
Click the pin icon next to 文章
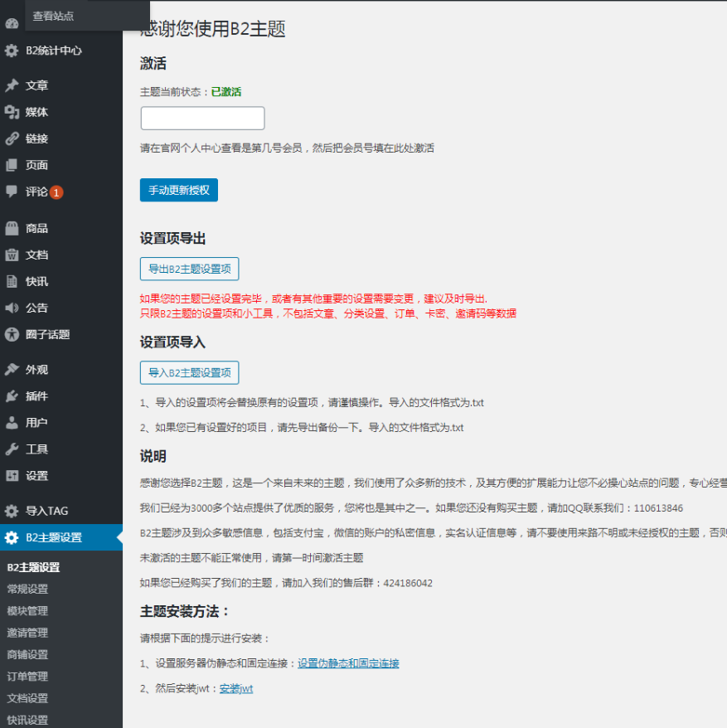click(x=12, y=85)
